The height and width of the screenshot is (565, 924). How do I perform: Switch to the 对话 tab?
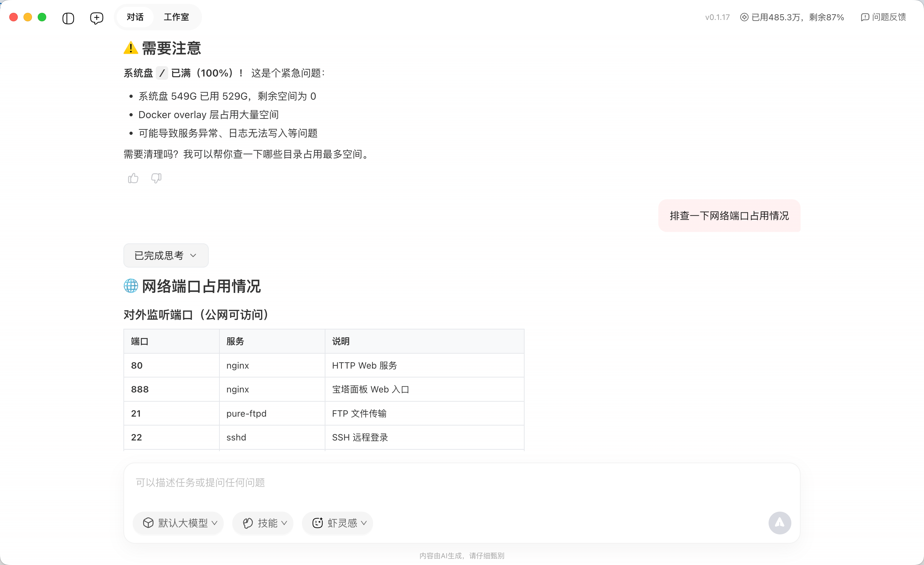135,17
